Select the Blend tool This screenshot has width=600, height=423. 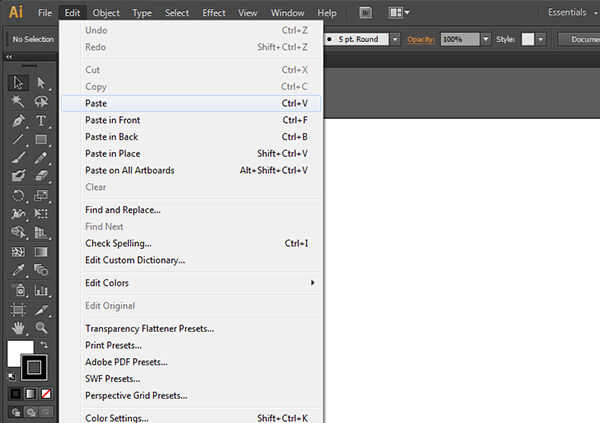click(x=41, y=270)
